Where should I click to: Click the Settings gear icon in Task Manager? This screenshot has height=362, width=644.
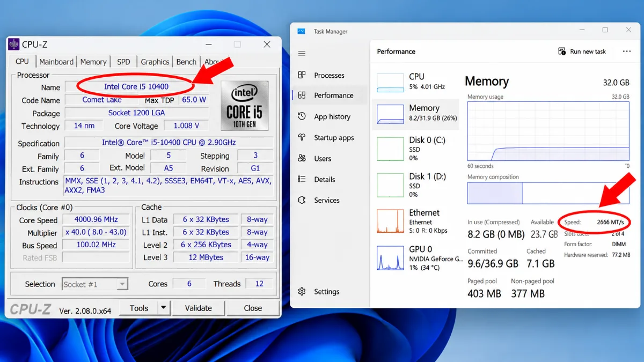coord(302,292)
